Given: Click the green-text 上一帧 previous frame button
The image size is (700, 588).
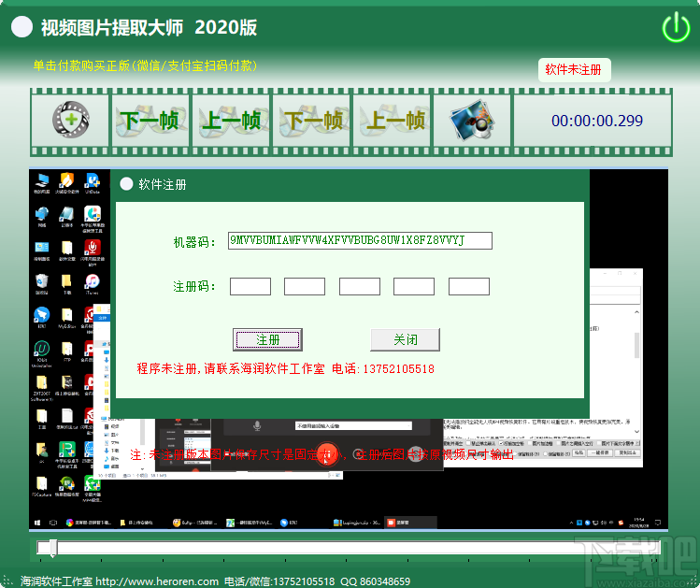Looking at the screenshot, I should (231, 120).
